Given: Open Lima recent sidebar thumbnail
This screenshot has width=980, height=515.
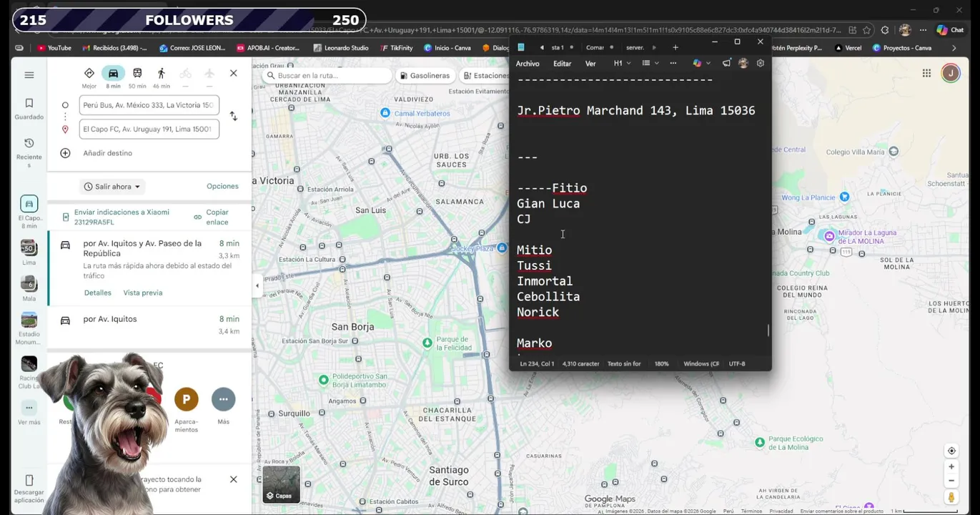Looking at the screenshot, I should (29, 252).
